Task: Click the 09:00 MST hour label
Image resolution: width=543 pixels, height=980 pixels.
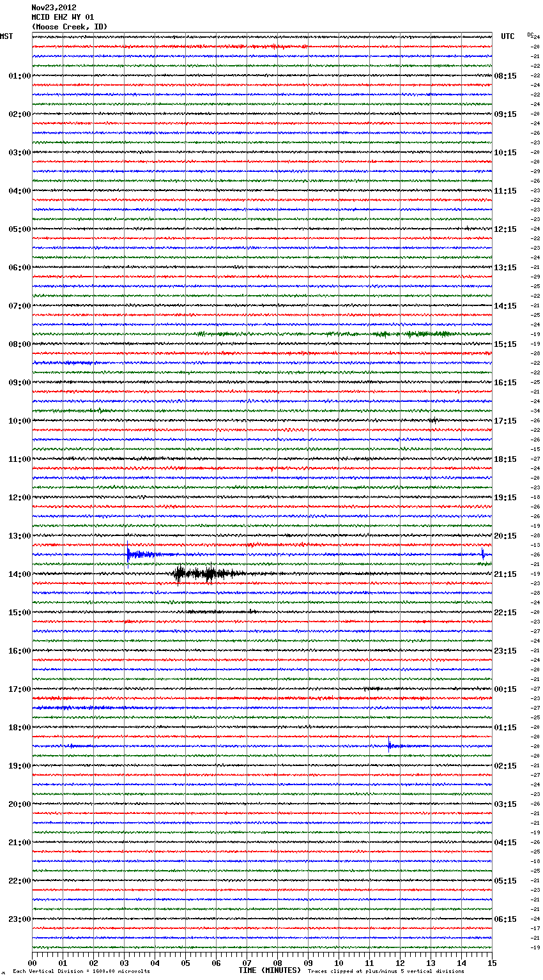Action: pos(20,383)
